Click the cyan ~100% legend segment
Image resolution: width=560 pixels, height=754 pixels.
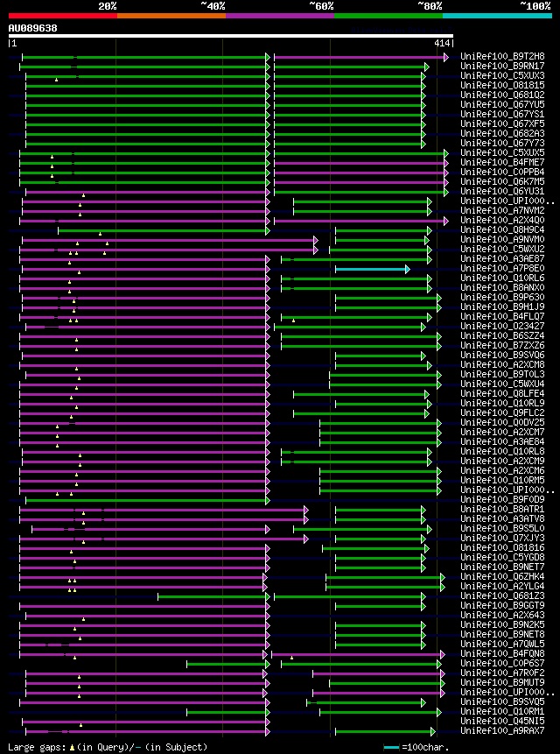497,16
